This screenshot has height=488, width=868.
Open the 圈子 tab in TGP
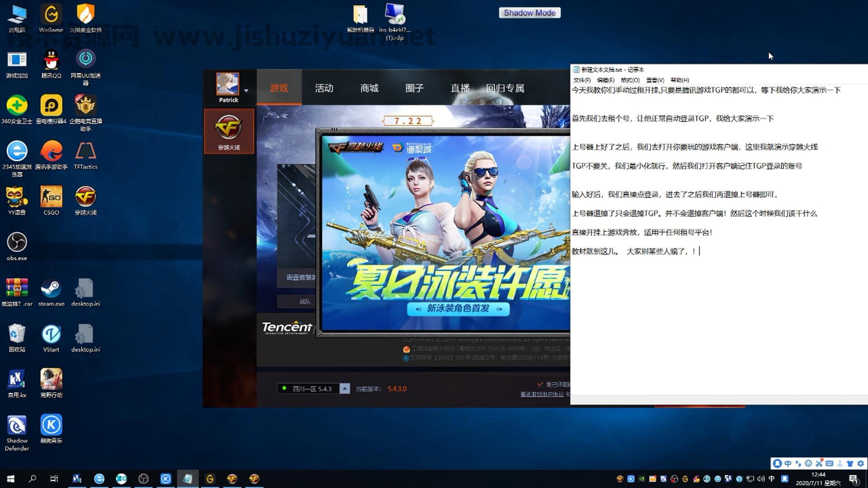click(x=415, y=88)
